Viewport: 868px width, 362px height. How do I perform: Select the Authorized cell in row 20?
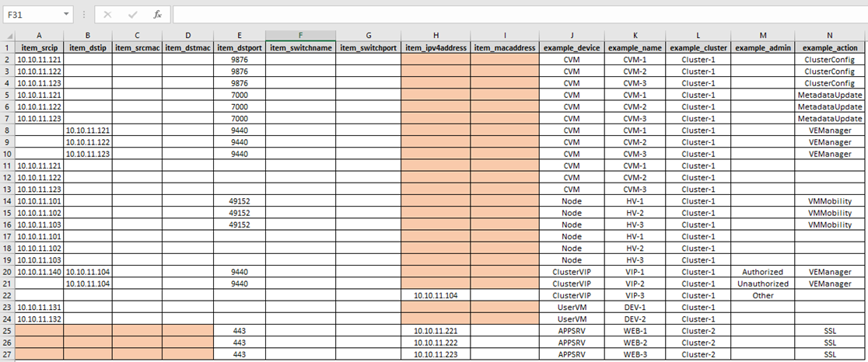[763, 272]
